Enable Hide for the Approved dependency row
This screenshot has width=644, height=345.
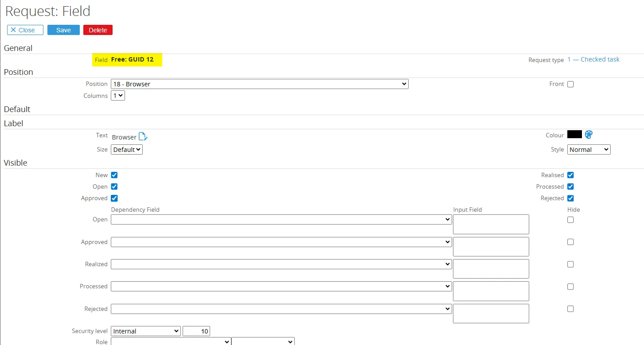click(x=570, y=242)
